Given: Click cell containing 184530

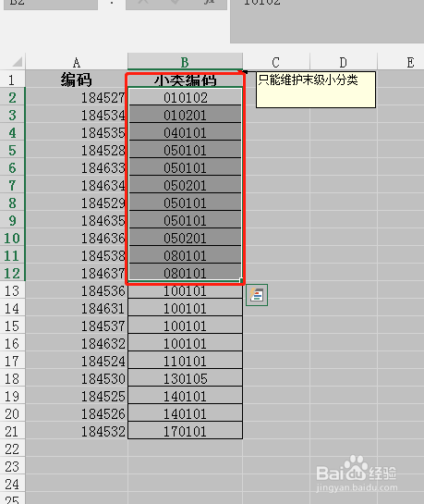Looking at the screenshot, I should pyautogui.click(x=77, y=378).
